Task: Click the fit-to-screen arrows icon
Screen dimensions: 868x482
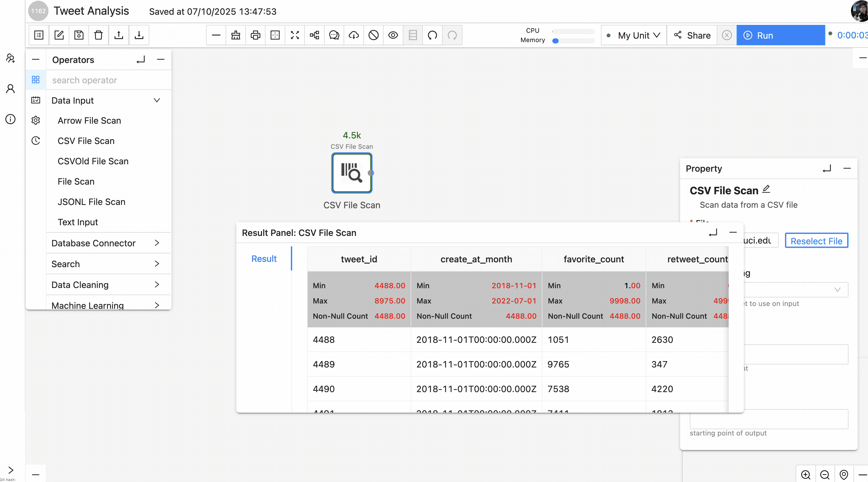Action: click(x=295, y=35)
